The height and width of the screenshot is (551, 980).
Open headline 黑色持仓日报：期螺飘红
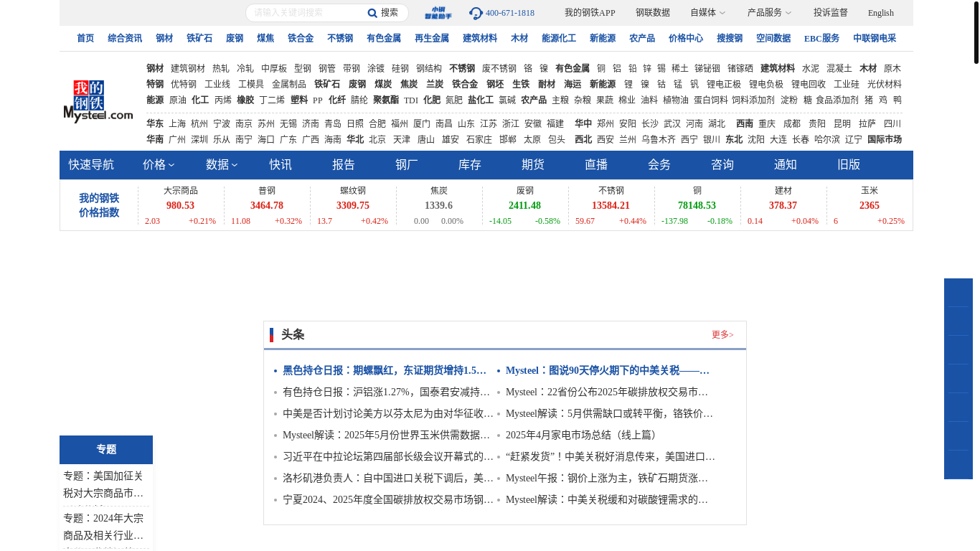click(x=385, y=371)
